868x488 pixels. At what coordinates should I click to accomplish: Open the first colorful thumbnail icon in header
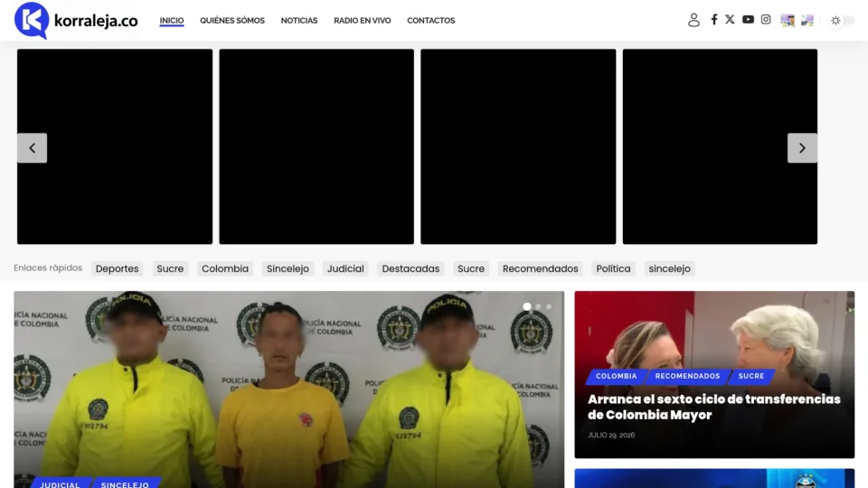pyautogui.click(x=788, y=21)
